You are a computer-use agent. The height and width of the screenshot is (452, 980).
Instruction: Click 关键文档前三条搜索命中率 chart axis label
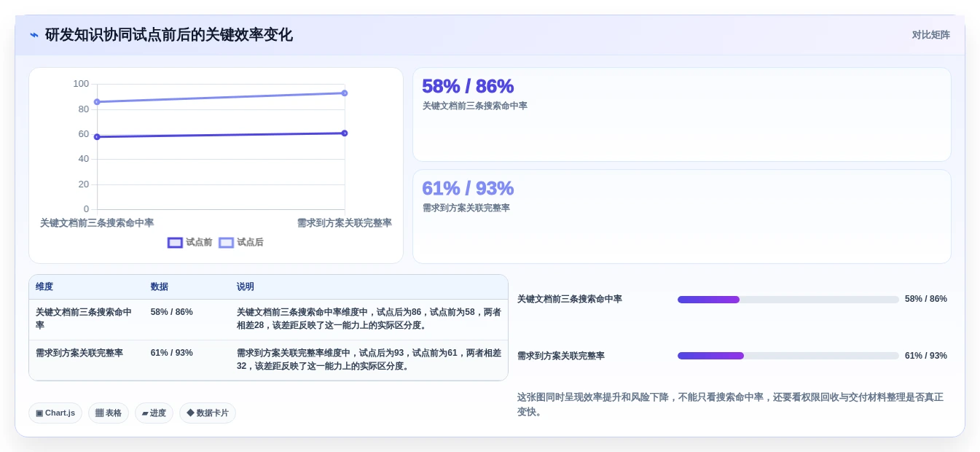(97, 223)
